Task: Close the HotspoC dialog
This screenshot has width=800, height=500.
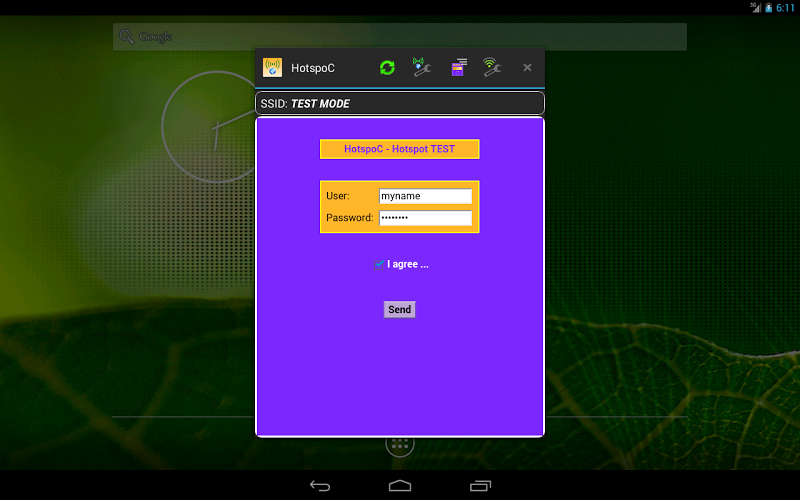Action: (527, 67)
